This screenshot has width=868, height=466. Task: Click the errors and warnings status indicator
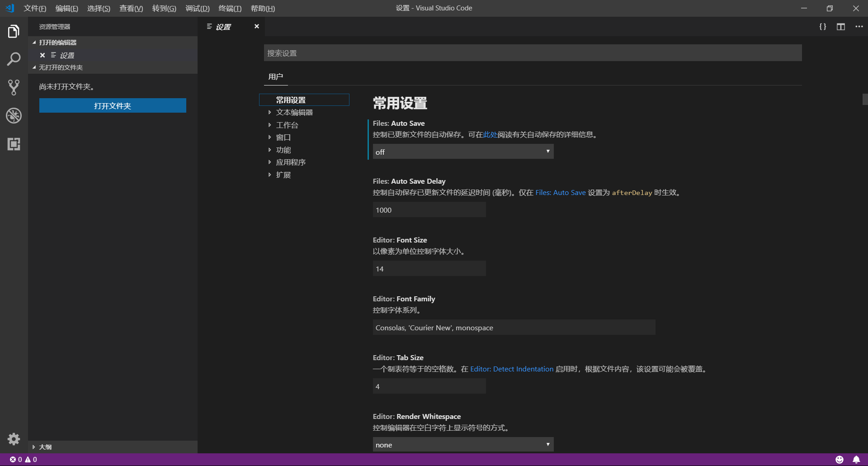[x=24, y=459]
